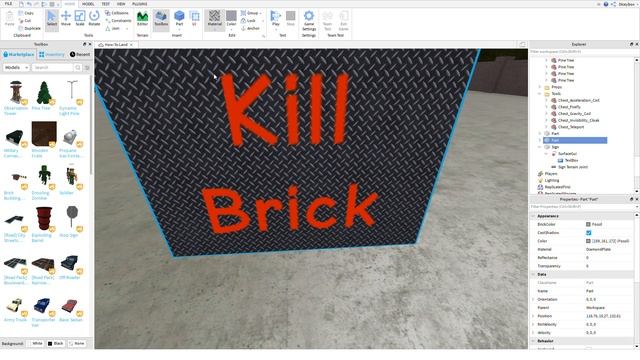The width and height of the screenshot is (640, 360).
Task: Expand the Position property
Action: pyautogui.click(x=533, y=316)
